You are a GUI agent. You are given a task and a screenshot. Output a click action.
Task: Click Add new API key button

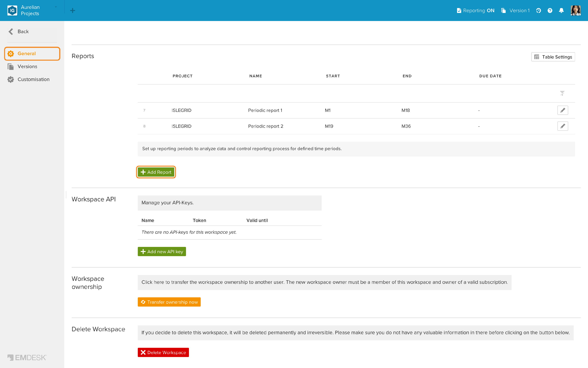162,252
